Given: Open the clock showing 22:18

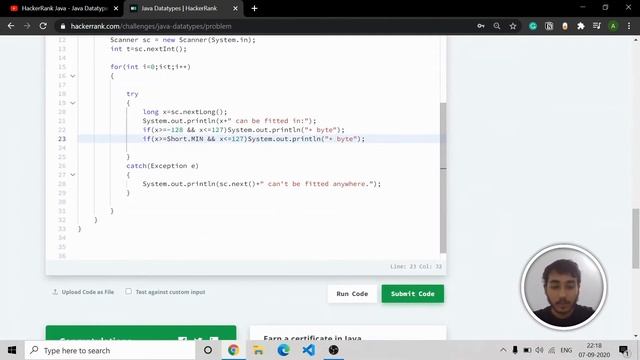Looking at the screenshot, I should [x=594, y=350].
